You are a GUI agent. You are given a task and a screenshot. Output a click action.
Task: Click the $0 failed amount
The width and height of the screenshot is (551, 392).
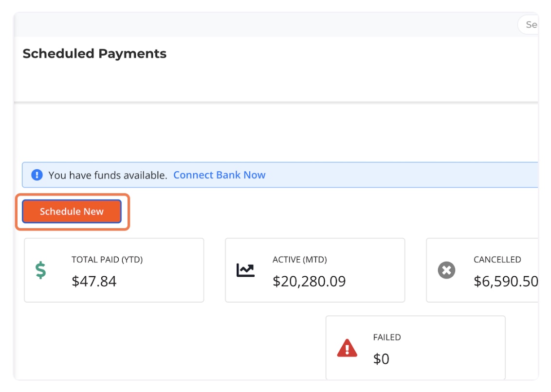381,359
